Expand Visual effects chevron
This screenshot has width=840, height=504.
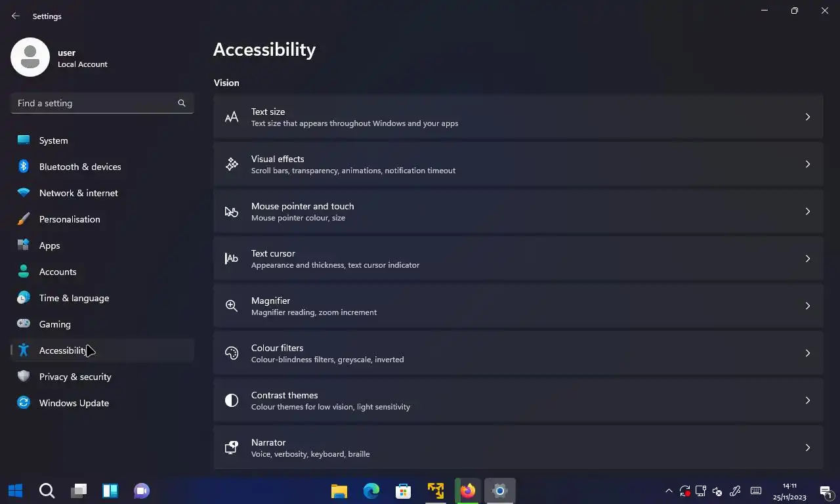click(x=808, y=164)
